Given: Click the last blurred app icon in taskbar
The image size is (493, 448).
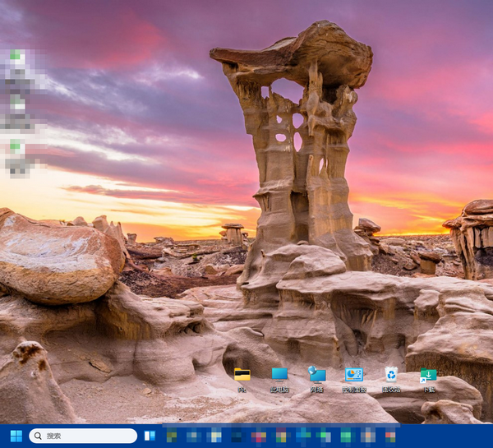Looking at the screenshot, I should [390, 436].
